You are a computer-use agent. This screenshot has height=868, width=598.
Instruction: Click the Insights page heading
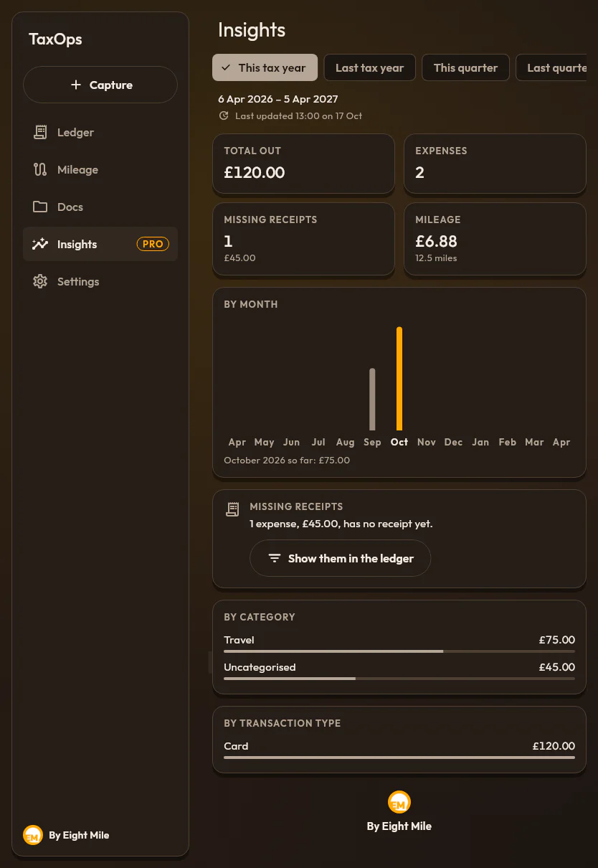pos(252,30)
